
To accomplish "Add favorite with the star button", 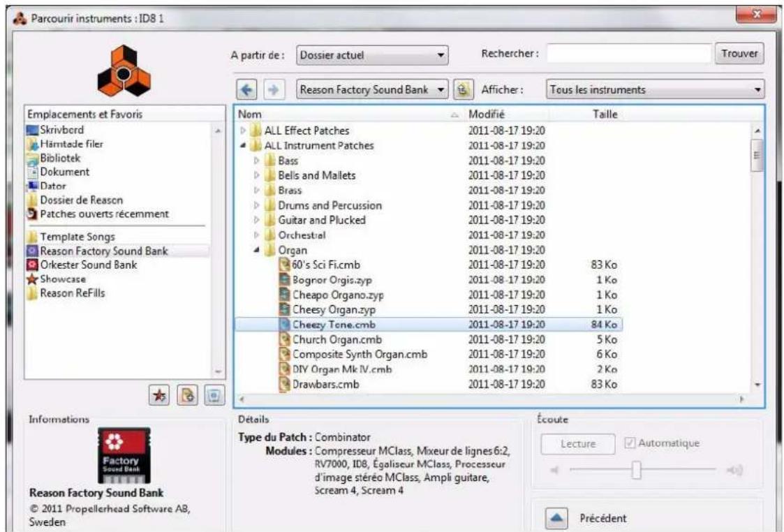I will pyautogui.click(x=159, y=395).
